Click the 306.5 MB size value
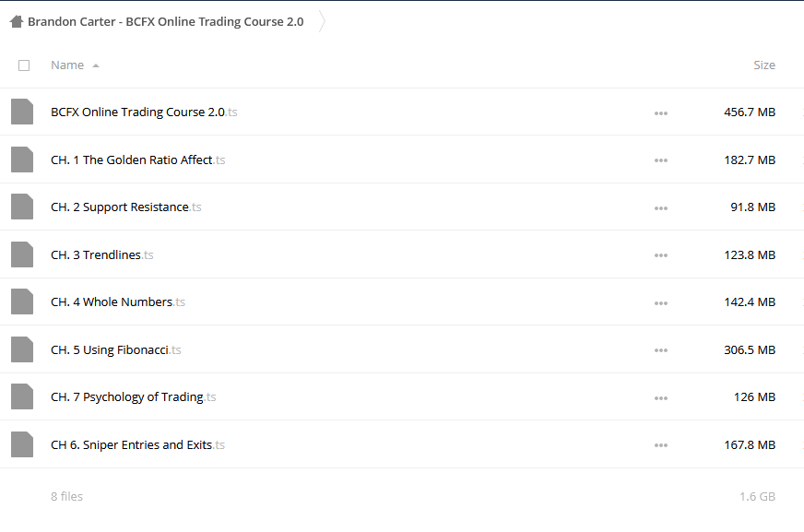 (x=750, y=350)
